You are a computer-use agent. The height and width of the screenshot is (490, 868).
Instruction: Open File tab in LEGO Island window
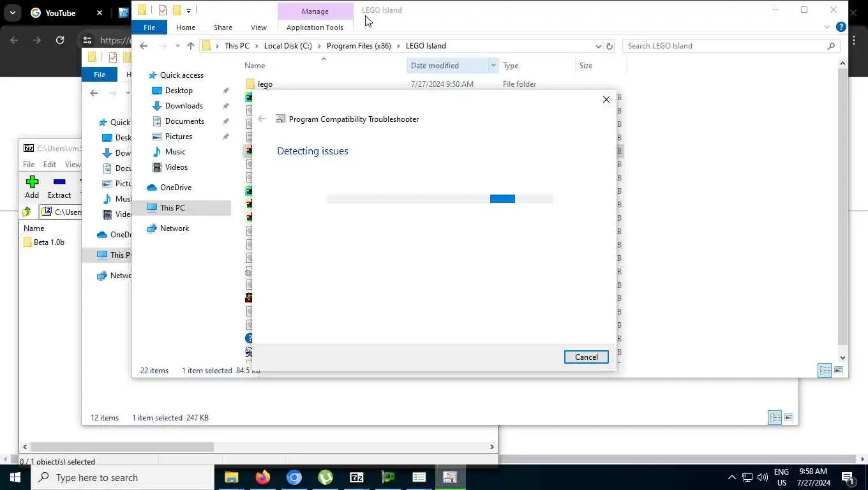pos(149,27)
